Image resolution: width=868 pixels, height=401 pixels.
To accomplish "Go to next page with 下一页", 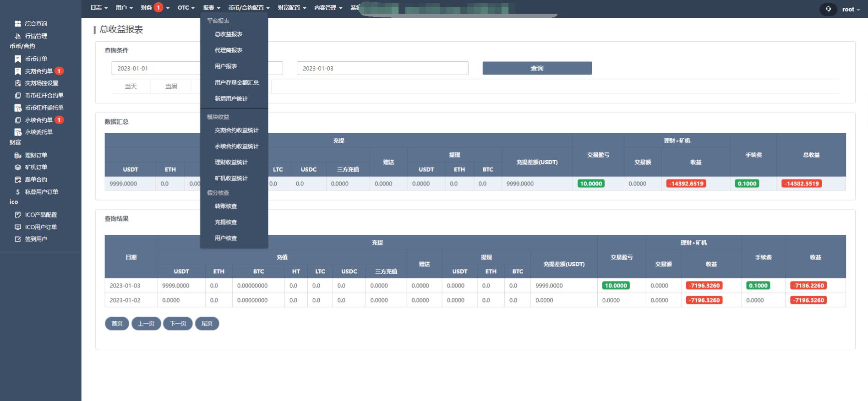I will click(178, 324).
